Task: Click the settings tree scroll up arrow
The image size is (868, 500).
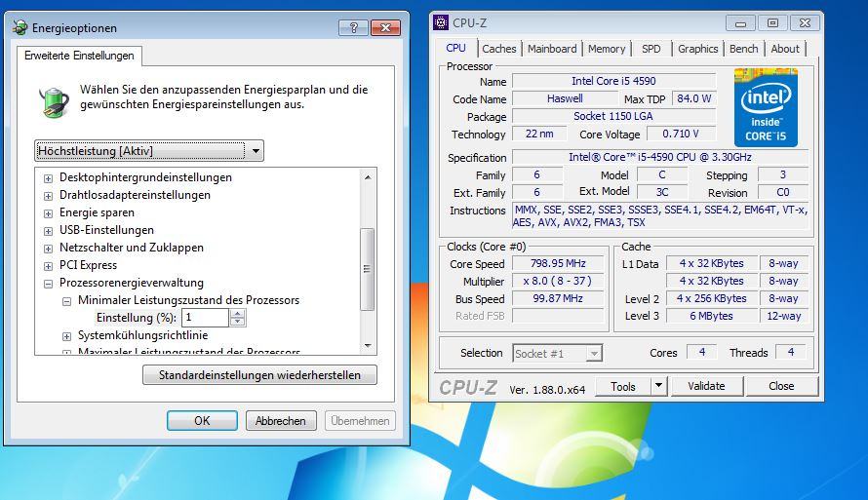Action: click(368, 177)
